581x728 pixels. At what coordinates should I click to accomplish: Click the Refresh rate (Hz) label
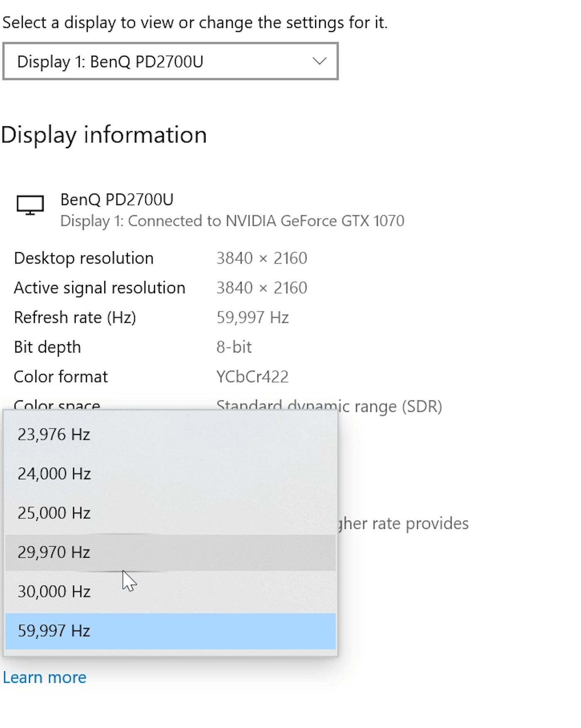[x=75, y=318]
